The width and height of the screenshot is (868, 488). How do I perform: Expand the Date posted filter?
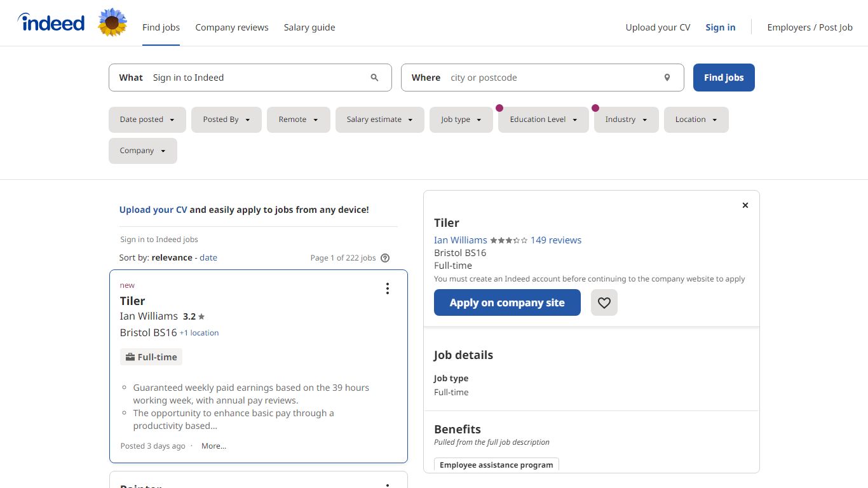(x=147, y=119)
